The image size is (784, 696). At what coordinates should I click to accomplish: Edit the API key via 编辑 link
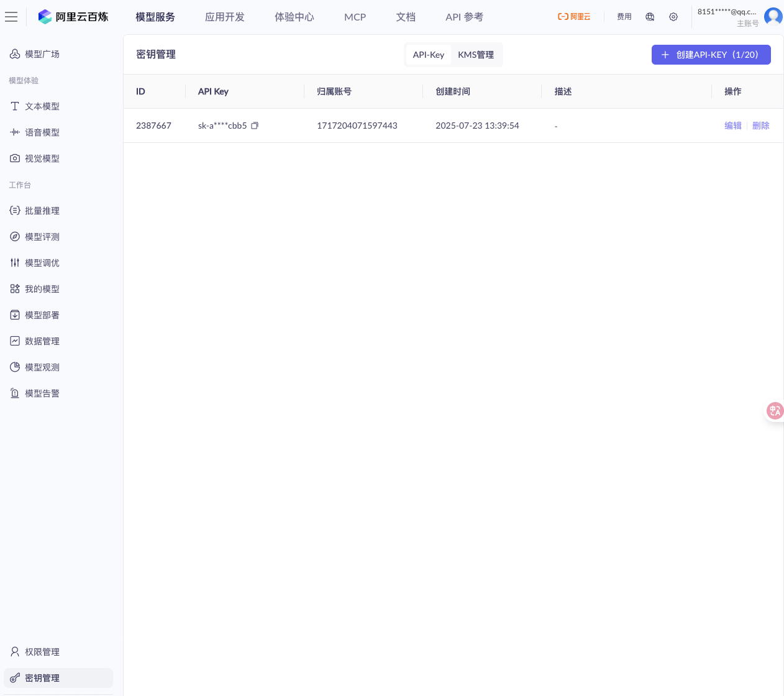tap(733, 126)
